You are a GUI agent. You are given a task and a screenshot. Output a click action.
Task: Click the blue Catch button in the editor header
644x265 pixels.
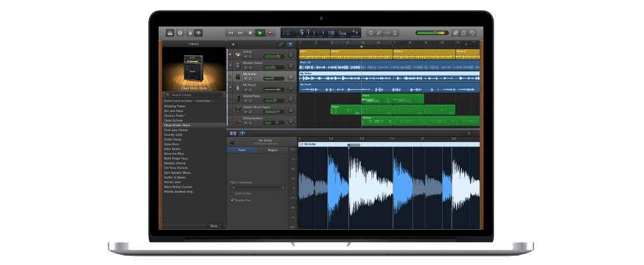[242, 134]
